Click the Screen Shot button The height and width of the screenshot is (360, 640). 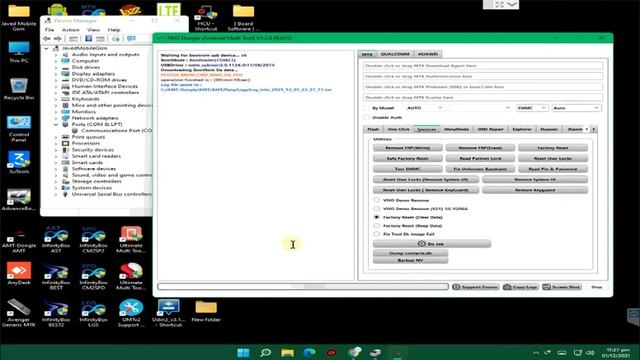coord(561,287)
